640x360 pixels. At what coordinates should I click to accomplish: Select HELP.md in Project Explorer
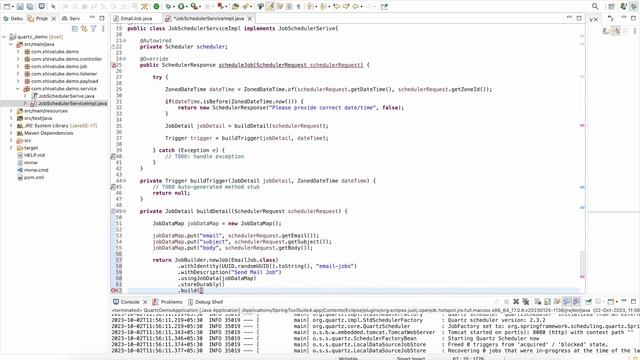pyautogui.click(x=34, y=155)
